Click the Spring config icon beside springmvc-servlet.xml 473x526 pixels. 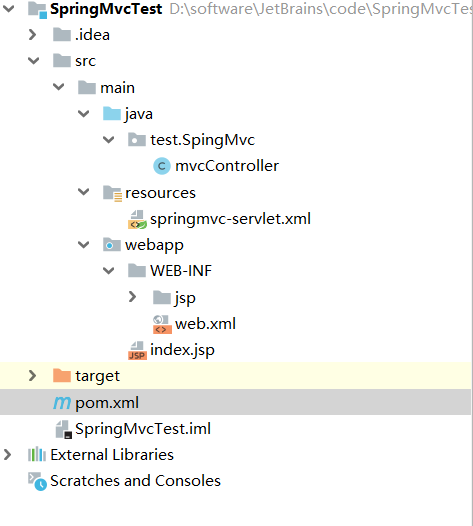(x=137, y=219)
